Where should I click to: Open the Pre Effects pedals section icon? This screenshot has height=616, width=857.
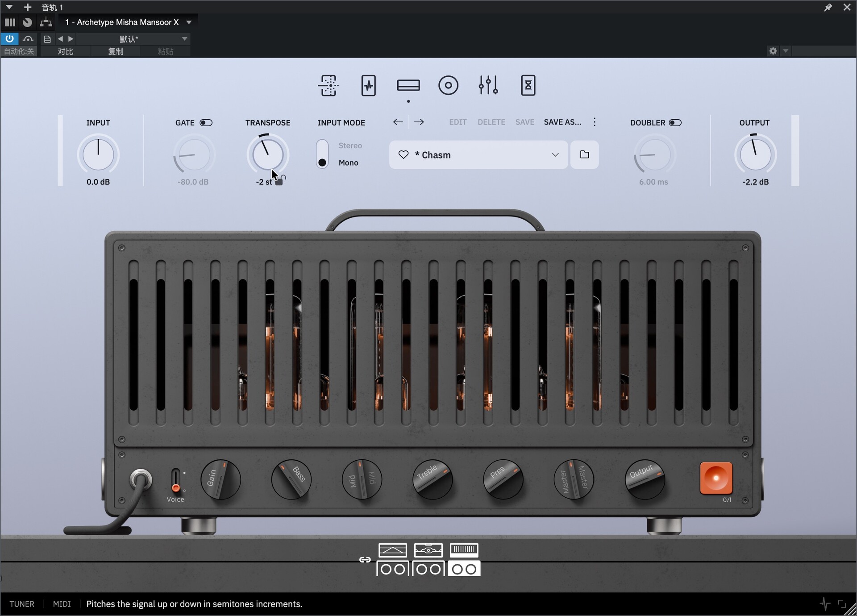coord(368,85)
